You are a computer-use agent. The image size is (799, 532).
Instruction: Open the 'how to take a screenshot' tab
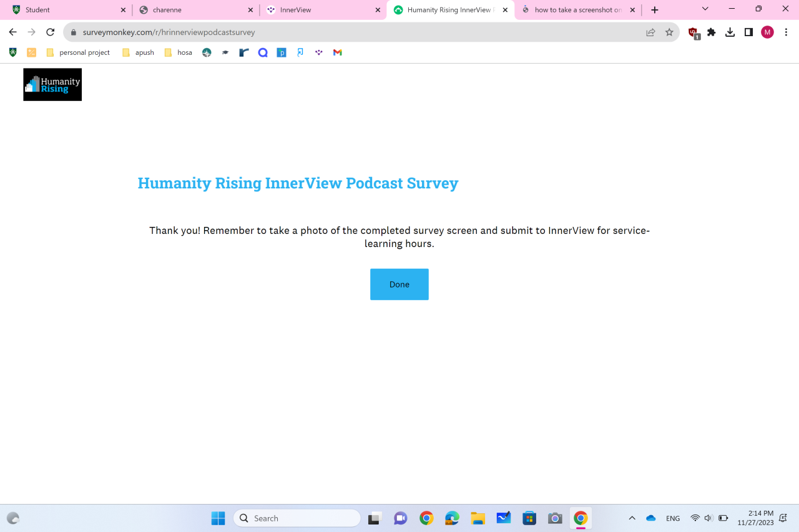(x=578, y=10)
